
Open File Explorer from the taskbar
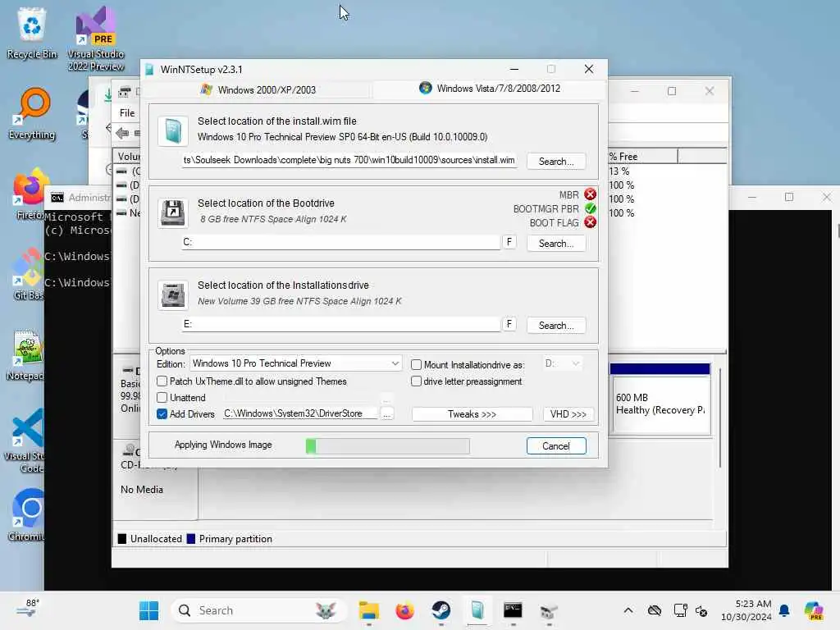[x=368, y=610]
